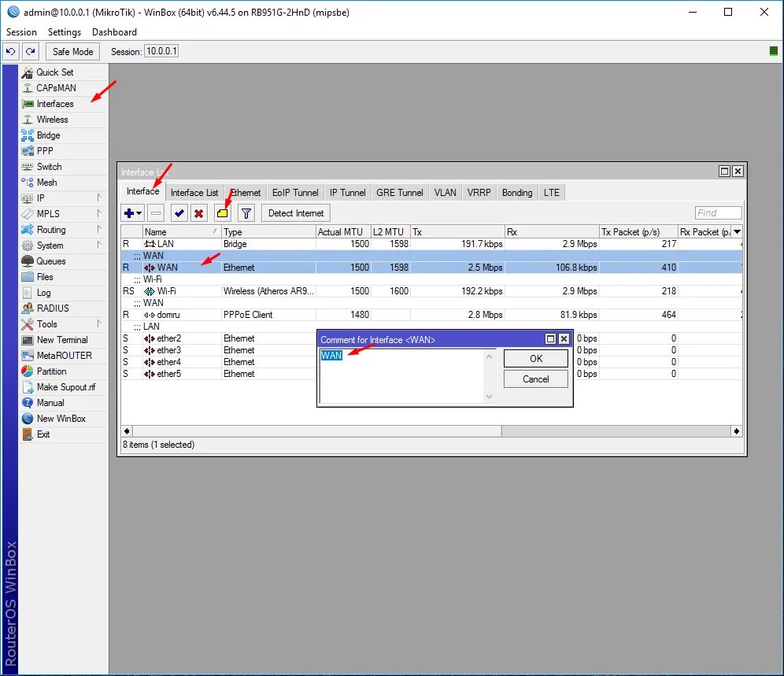This screenshot has width=784, height=676.
Task: Sort by the Actual MTU column header
Action: coord(343,231)
